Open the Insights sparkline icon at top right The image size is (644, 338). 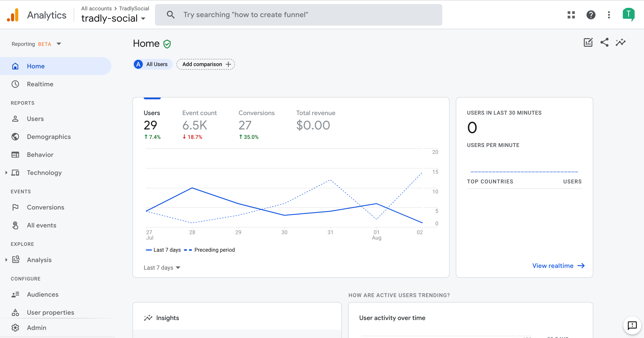coord(620,42)
